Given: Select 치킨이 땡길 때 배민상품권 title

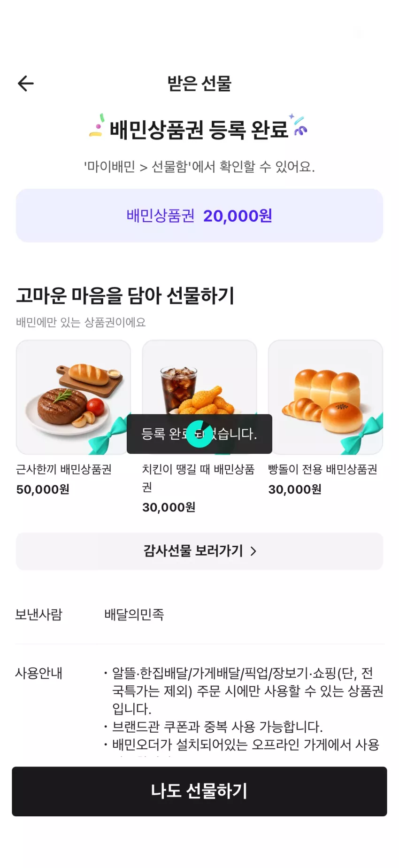Looking at the screenshot, I should point(198,478).
